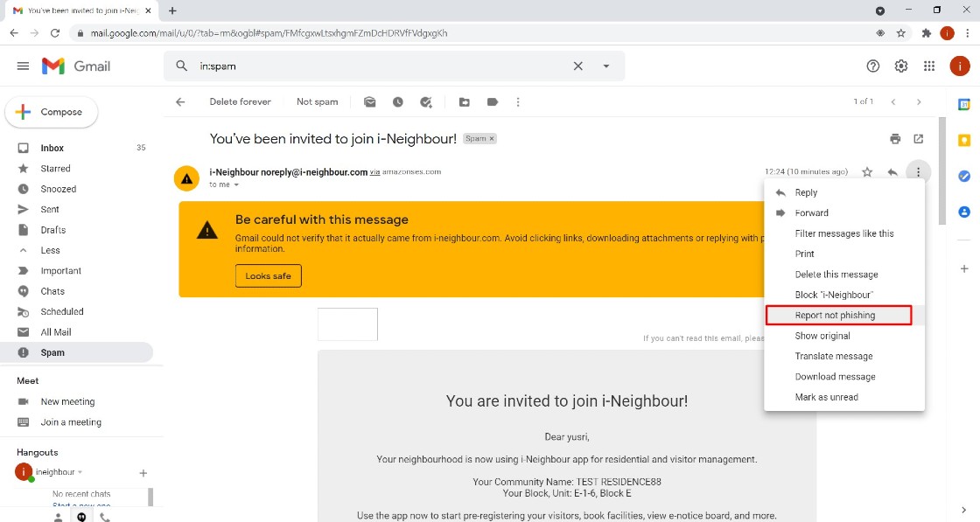Select Forward from the menu
This screenshot has height=522, width=980.
[x=844, y=213]
